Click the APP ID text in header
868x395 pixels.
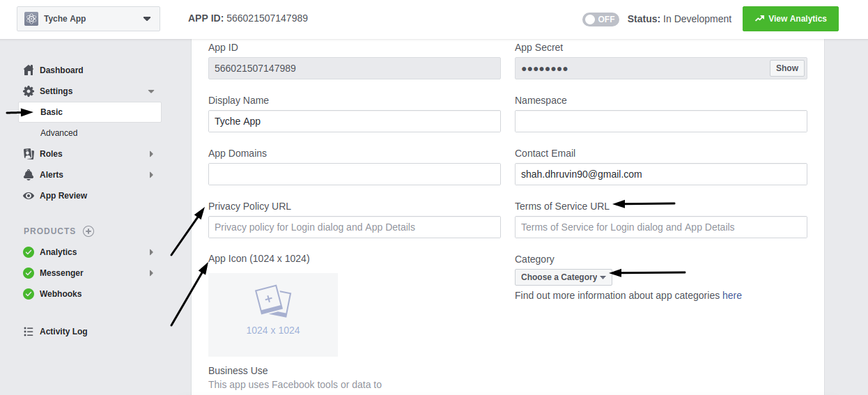[x=248, y=18]
